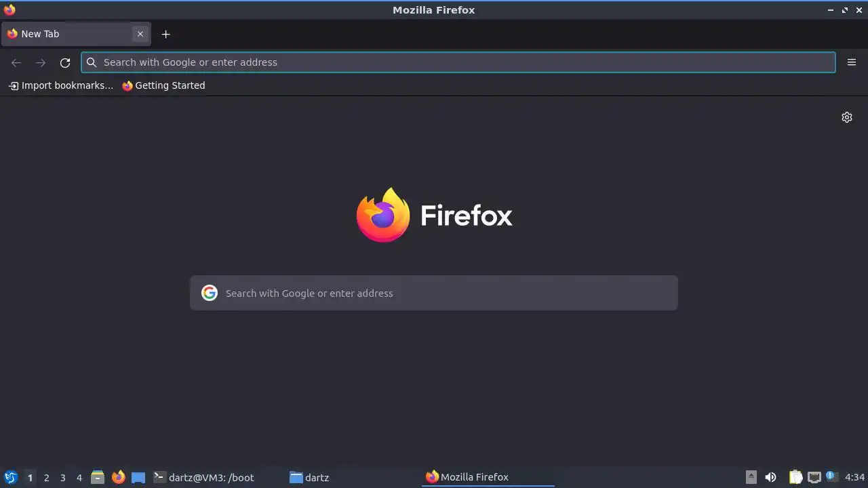Switch to workspace 2 in the pager
Viewport: 868px width, 488px height.
(x=47, y=477)
